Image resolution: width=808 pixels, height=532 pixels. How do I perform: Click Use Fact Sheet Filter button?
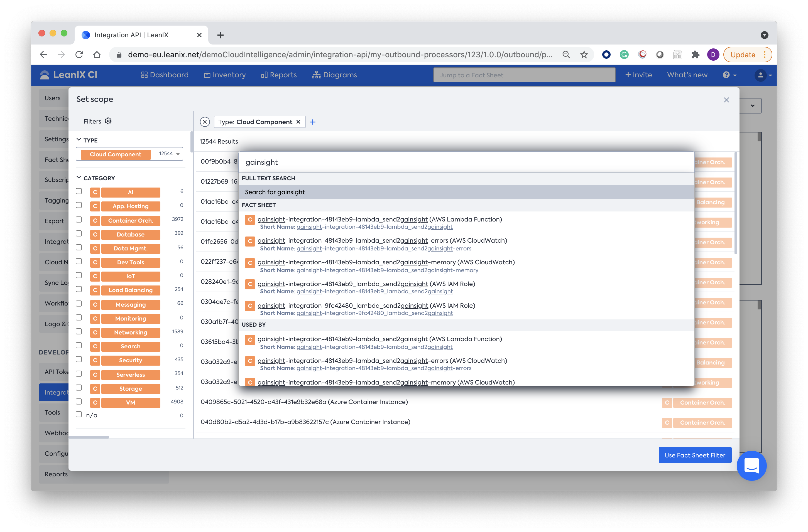695,455
